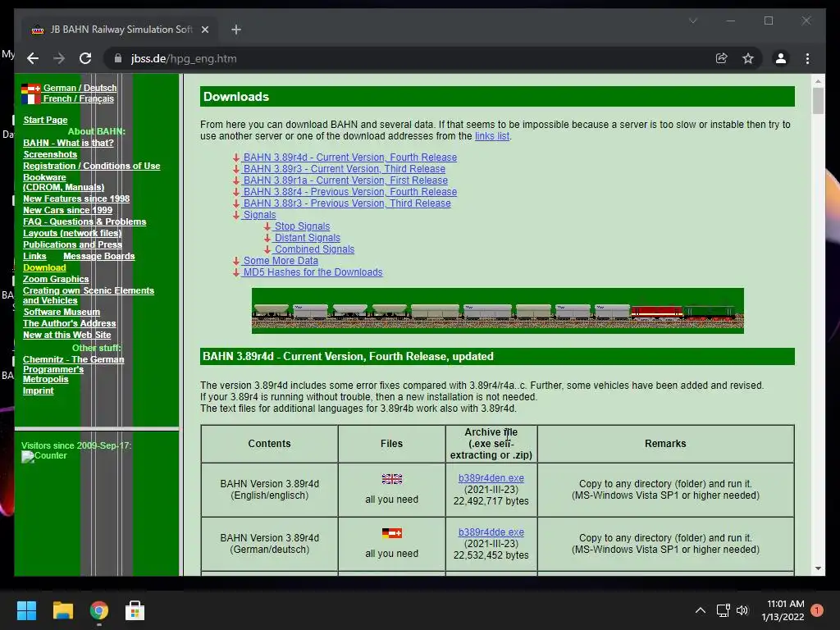Viewport: 840px width, 630px height.
Task: Open Zoom Graphics sidebar link
Action: [x=56, y=279]
